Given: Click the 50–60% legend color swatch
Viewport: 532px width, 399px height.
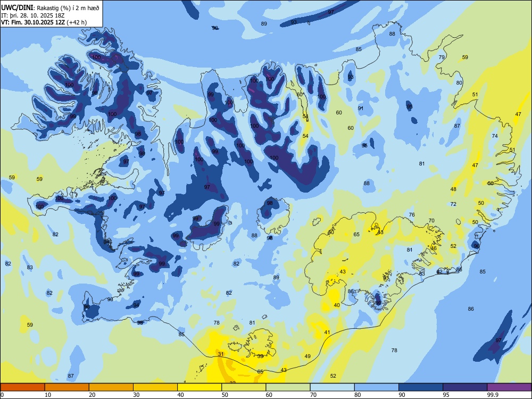Looking at the screenshot, I should [244, 387].
